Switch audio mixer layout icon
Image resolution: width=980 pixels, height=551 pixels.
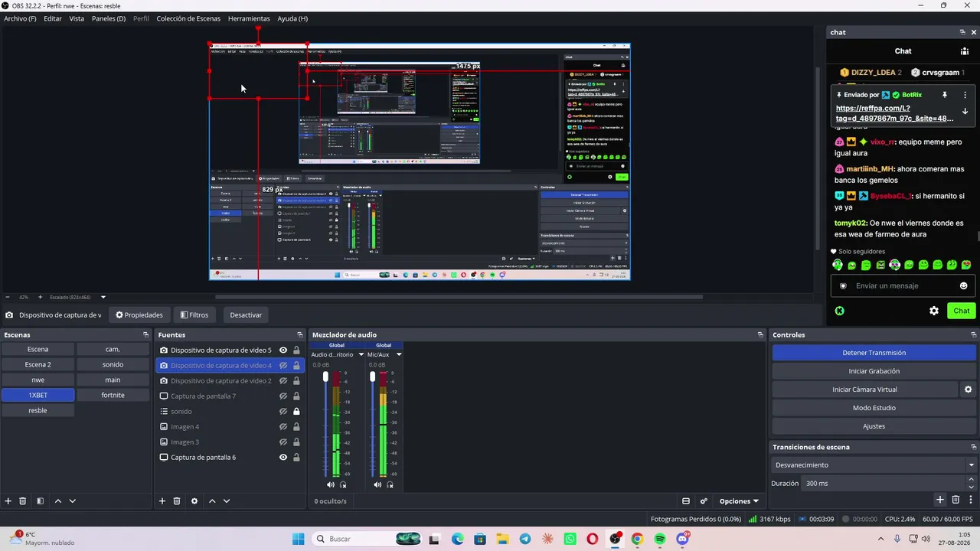[686, 501]
